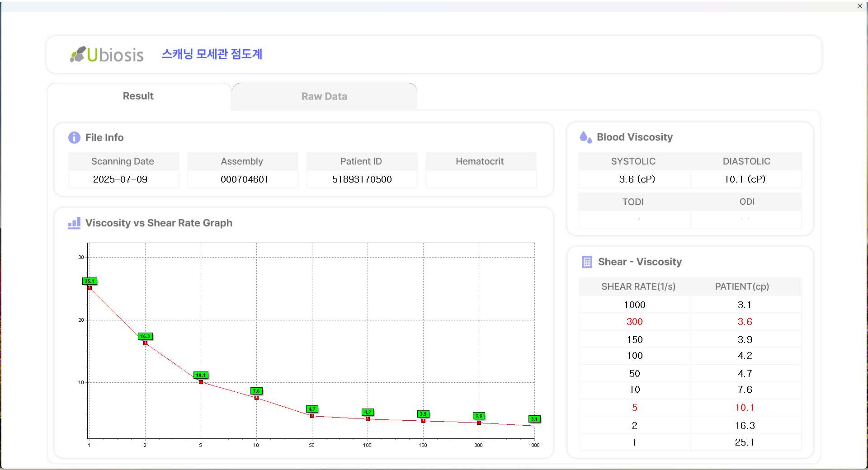Click the Assembly number 000704601
The height and width of the screenshot is (470, 868).
244,179
